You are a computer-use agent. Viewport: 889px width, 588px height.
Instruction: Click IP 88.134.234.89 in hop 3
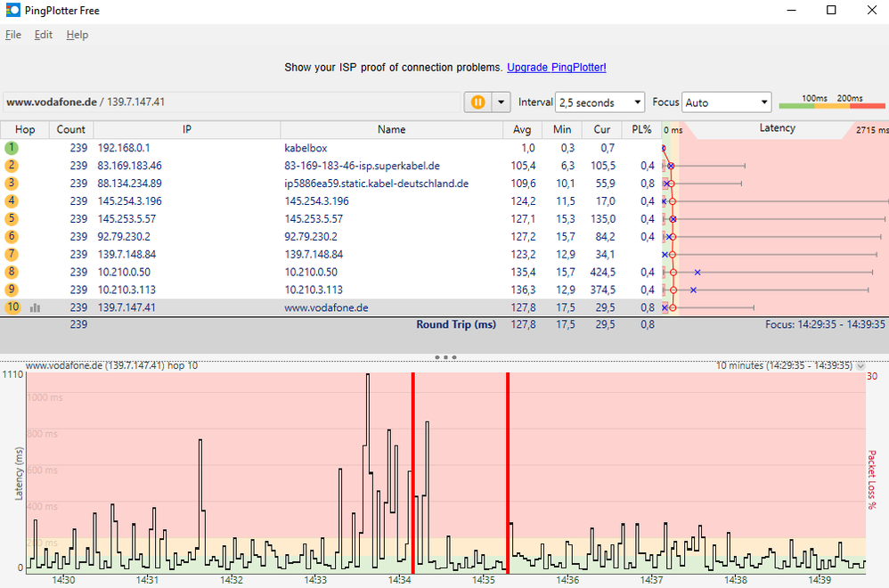click(129, 184)
